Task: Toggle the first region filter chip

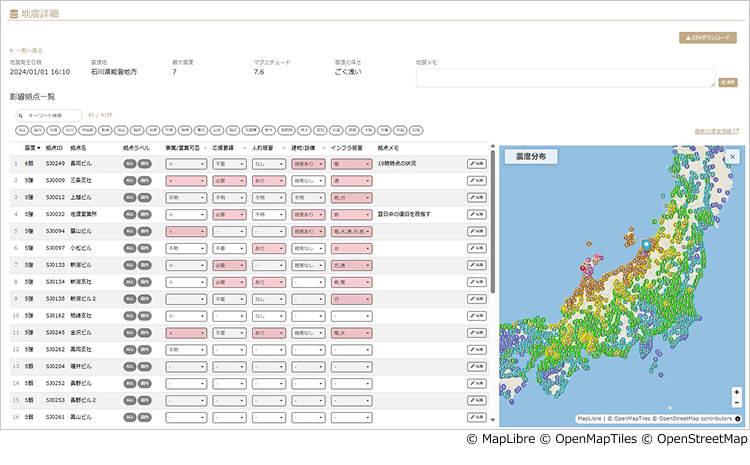Action: tap(21, 131)
